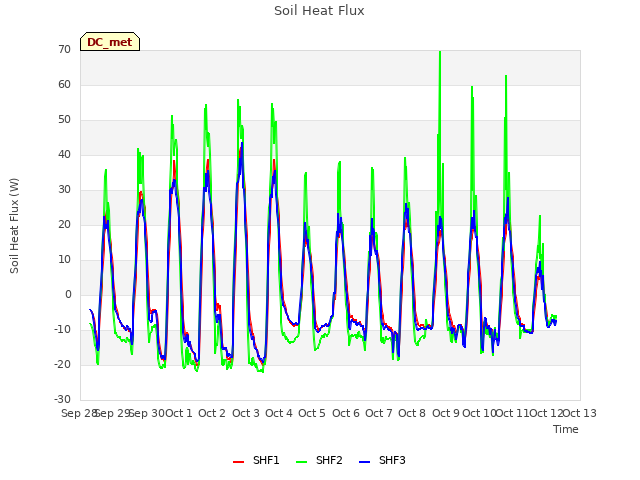Click the -20 y-axis tick label
This screenshot has width=640, height=480.
coord(63,364)
